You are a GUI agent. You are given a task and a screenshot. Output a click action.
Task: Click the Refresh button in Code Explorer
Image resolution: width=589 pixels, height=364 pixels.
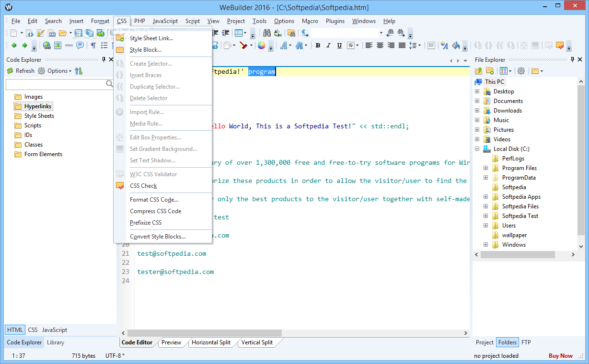pos(21,71)
